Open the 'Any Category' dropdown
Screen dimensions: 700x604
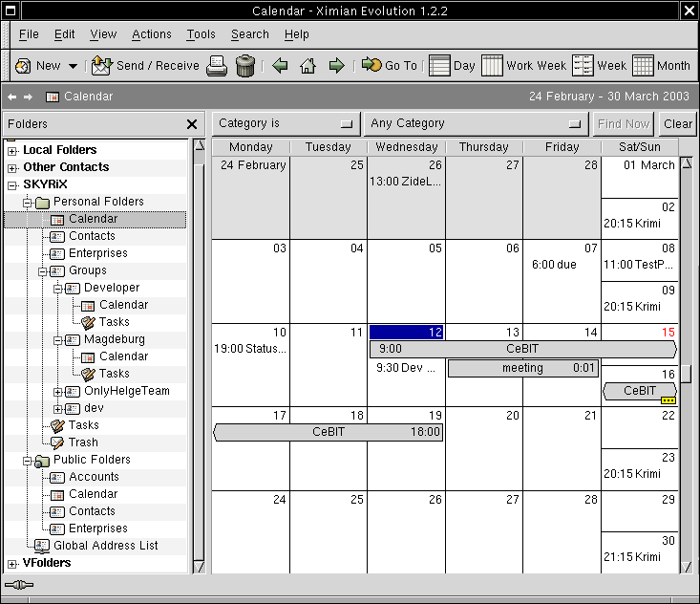477,123
